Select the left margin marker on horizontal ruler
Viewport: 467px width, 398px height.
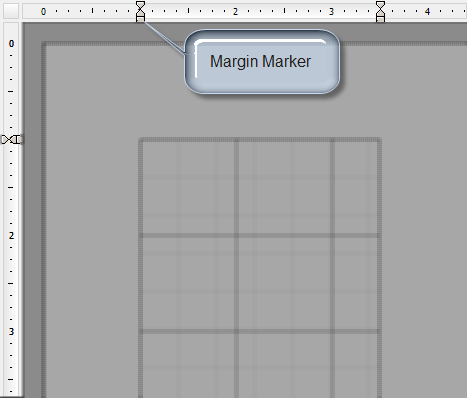pyautogui.click(x=141, y=12)
